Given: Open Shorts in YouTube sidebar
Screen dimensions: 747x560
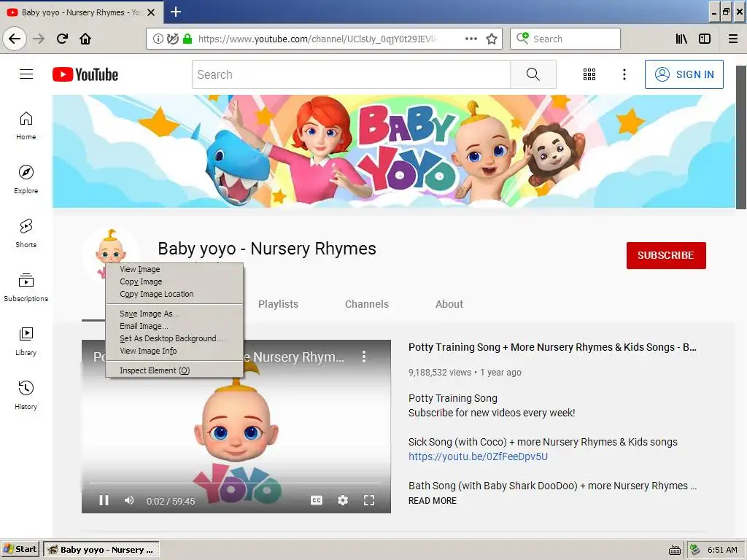Looking at the screenshot, I should point(26,234).
